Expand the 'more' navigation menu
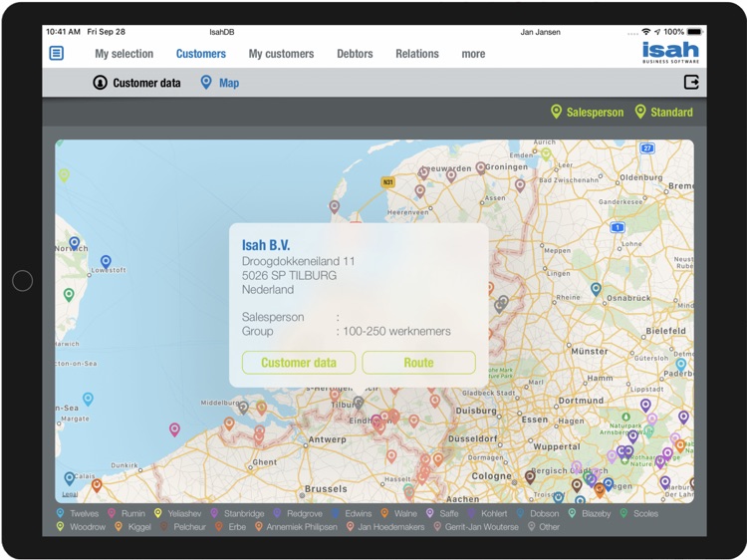 pos(473,54)
